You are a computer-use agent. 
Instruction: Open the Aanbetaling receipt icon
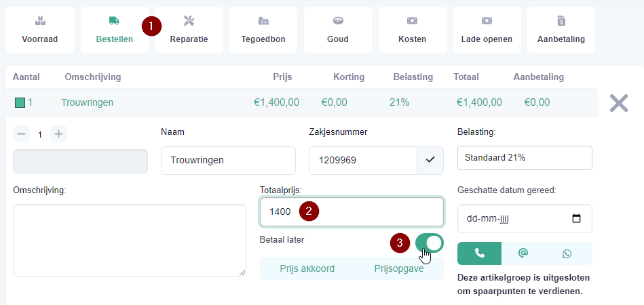pos(561,20)
